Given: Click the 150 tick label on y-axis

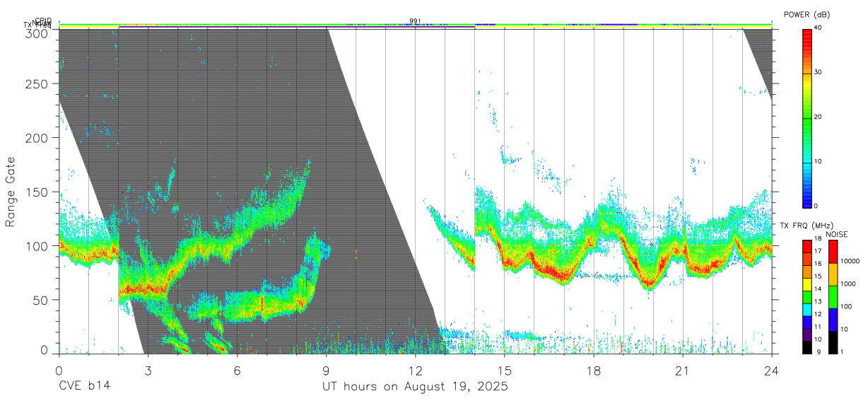Looking at the screenshot, I should pos(38,192).
